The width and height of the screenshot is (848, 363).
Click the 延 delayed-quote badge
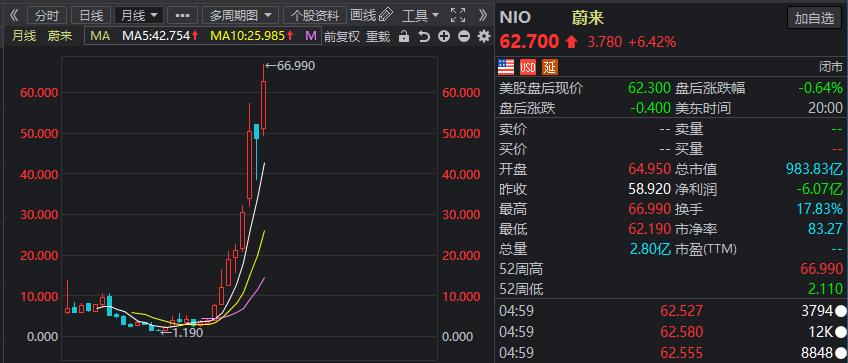point(550,67)
